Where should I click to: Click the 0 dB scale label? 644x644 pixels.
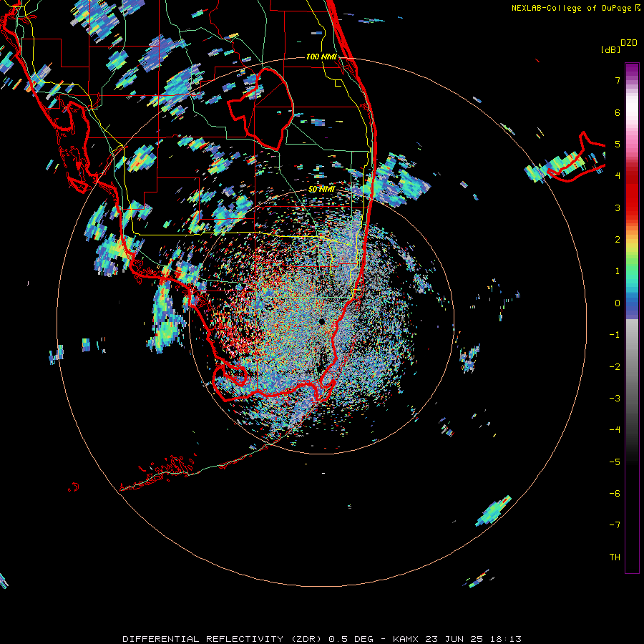(x=618, y=303)
